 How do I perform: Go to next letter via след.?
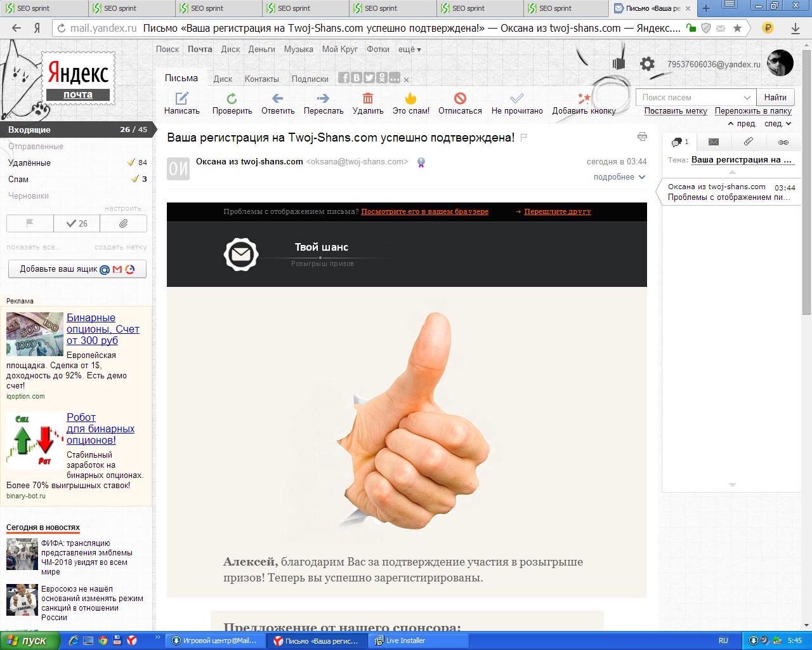778,124
